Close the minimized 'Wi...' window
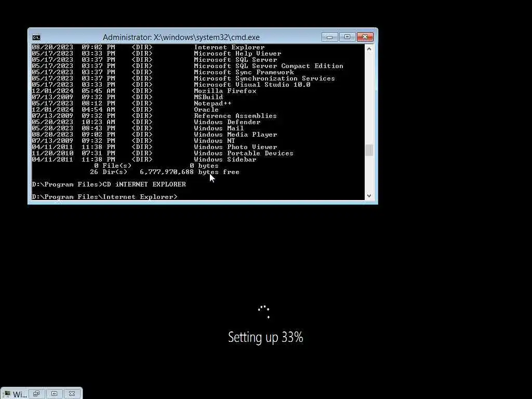Viewport: 532px width, 399px height. pos(72,394)
